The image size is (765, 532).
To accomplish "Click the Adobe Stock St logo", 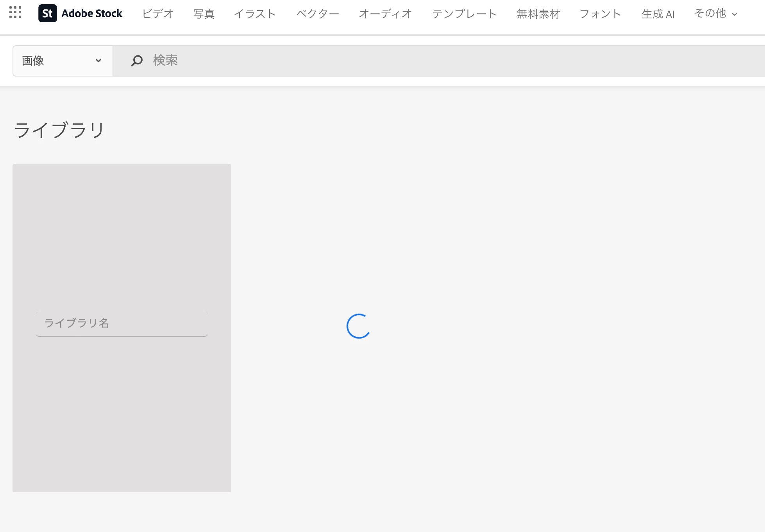I will tap(48, 13).
